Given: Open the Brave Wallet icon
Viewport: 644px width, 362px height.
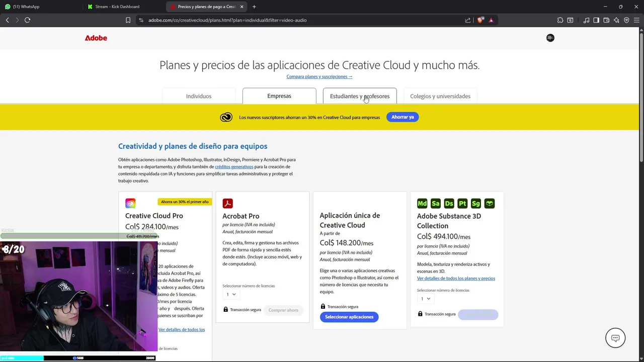Looking at the screenshot, I should pos(606,20).
